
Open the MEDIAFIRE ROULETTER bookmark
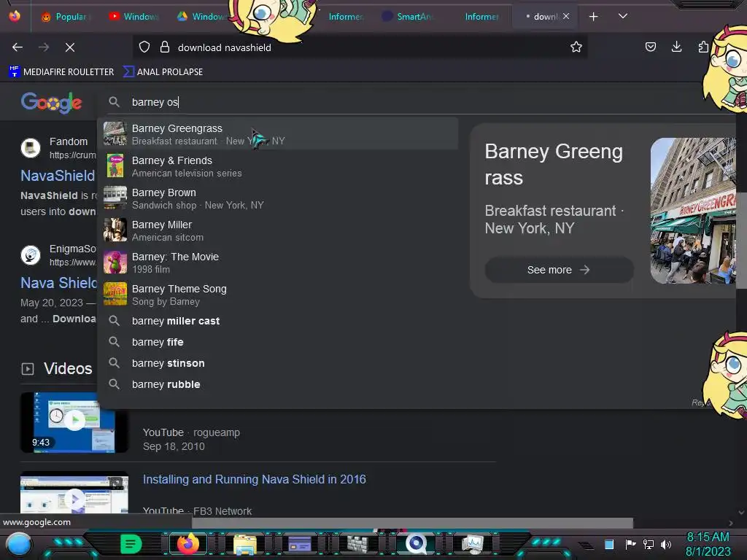click(x=61, y=72)
